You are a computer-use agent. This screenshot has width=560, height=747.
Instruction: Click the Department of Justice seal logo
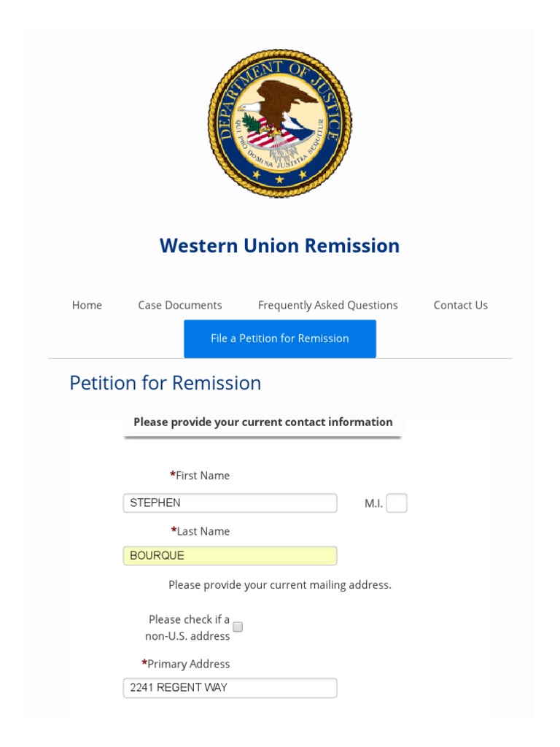(x=279, y=123)
